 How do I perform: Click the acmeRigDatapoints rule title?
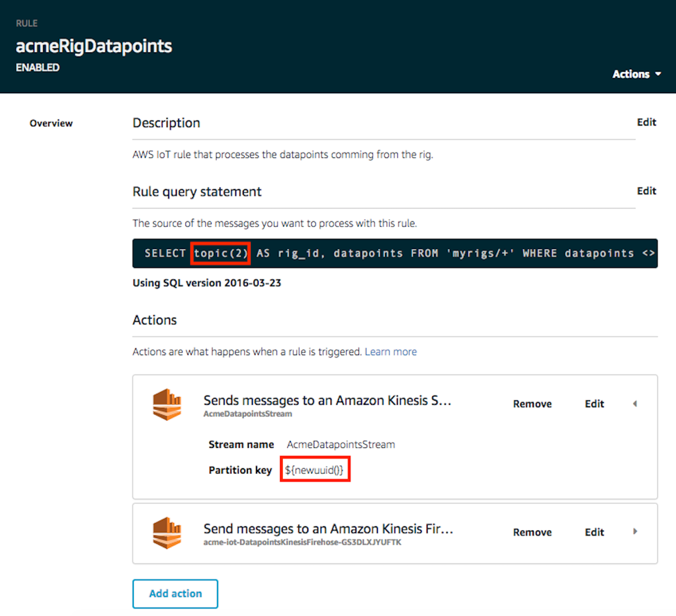(x=94, y=46)
